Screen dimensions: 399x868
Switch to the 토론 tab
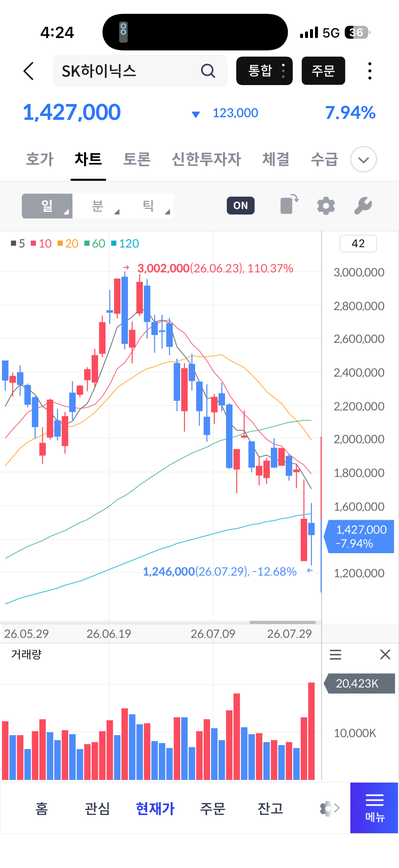[137, 159]
